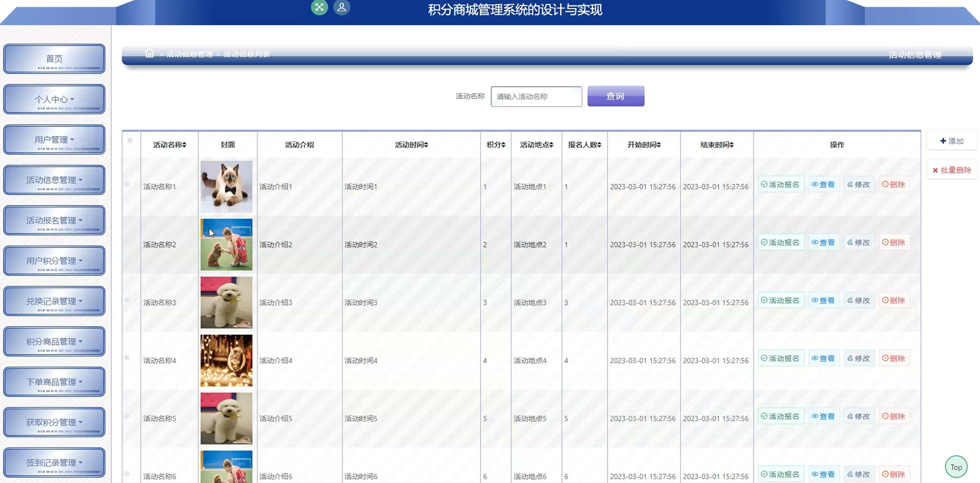980x483 pixels.
Task: Sort by 积分 column arrows
Action: (x=503, y=145)
